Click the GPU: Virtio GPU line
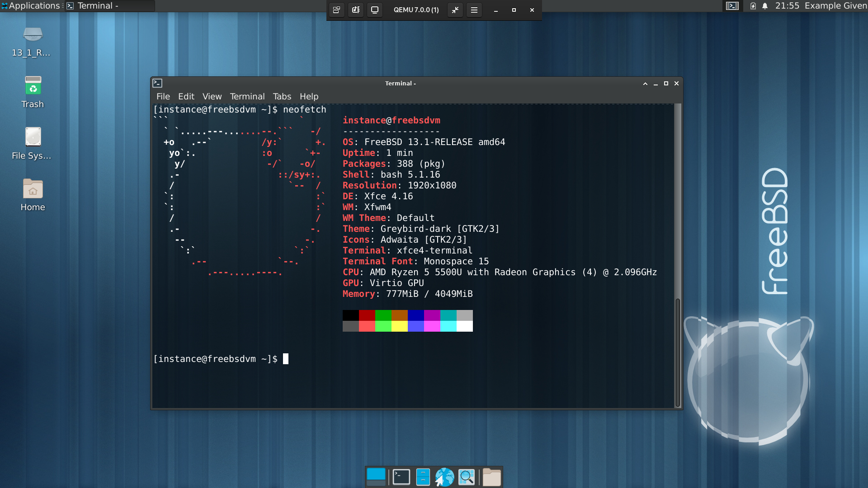The height and width of the screenshot is (488, 868). click(383, 283)
